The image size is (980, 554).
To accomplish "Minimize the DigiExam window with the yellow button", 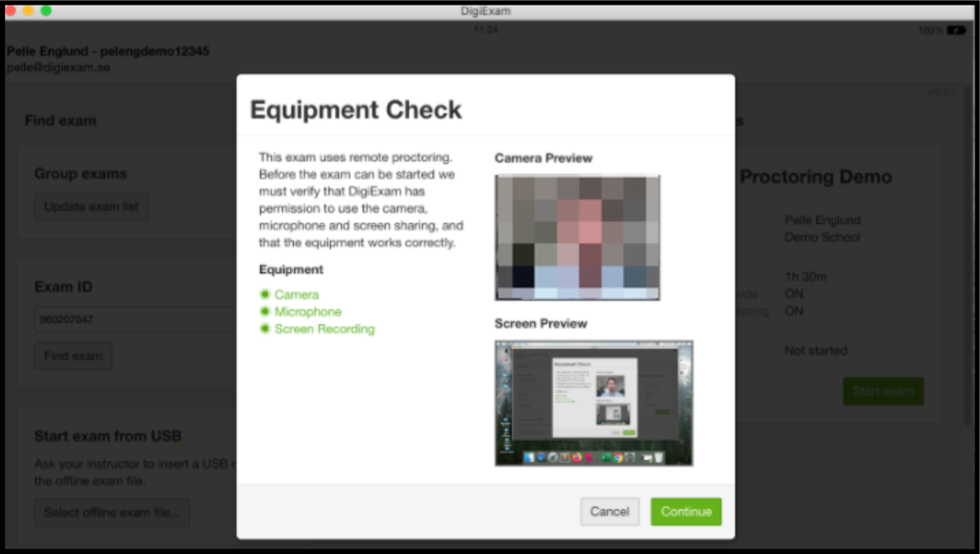I will (28, 11).
